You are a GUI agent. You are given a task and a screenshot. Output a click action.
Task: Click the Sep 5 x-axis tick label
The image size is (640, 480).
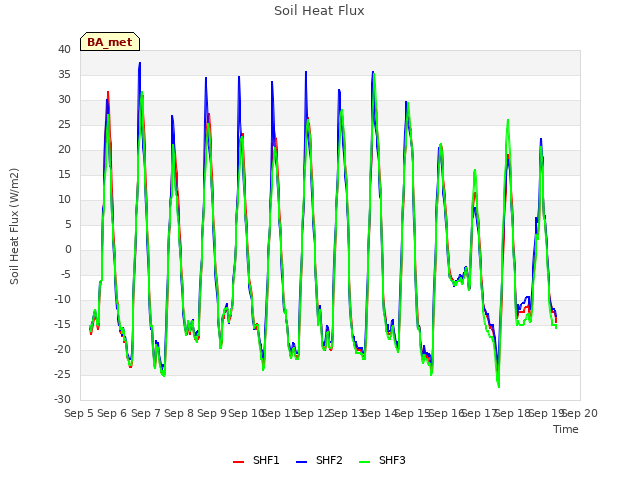click(x=79, y=413)
